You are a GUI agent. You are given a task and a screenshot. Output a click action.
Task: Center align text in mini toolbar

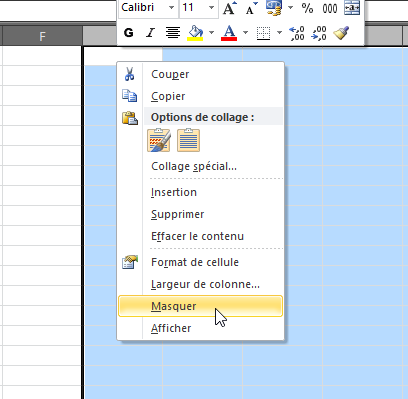point(173,33)
